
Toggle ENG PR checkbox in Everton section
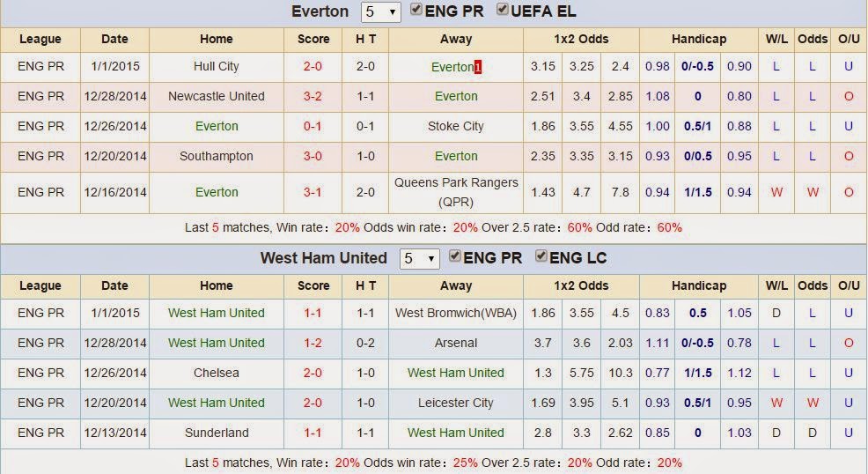click(417, 11)
